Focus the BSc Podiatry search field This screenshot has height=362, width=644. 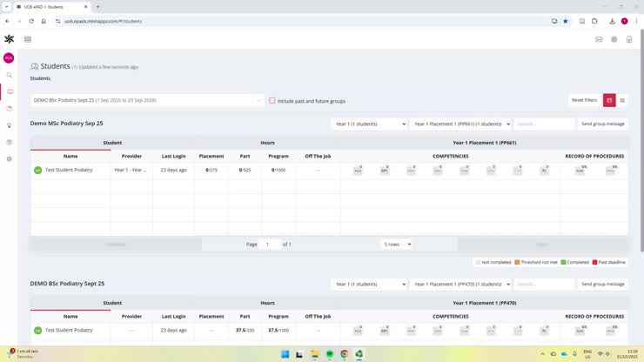click(x=544, y=284)
